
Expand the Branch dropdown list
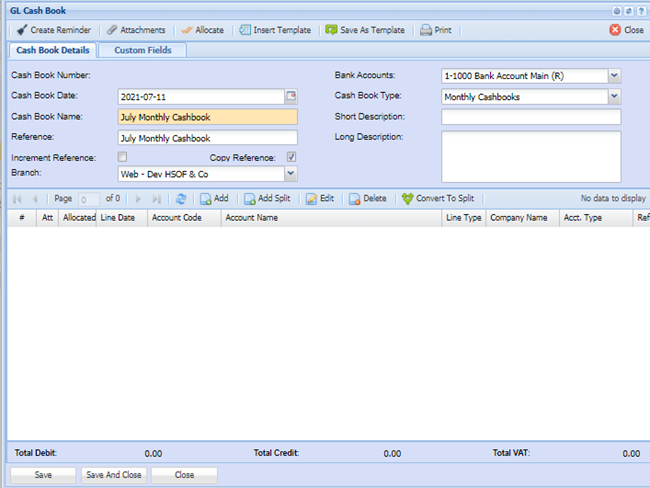click(x=291, y=174)
